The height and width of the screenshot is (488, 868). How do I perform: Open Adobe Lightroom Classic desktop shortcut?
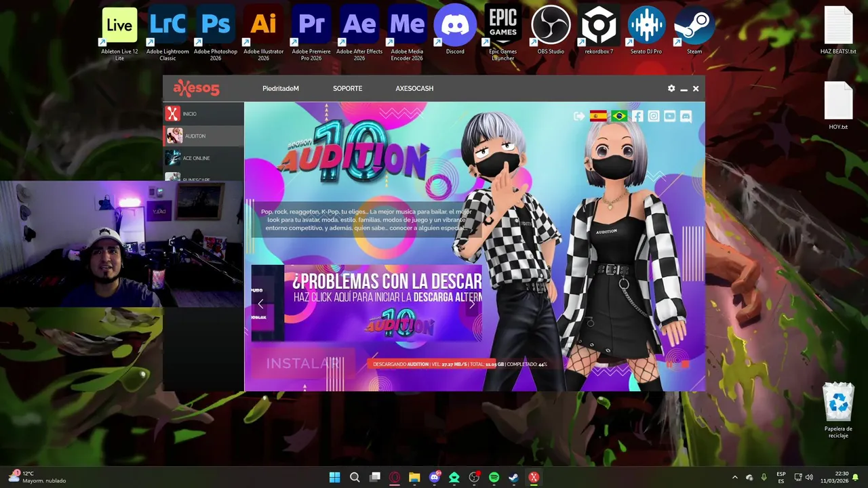(x=167, y=34)
